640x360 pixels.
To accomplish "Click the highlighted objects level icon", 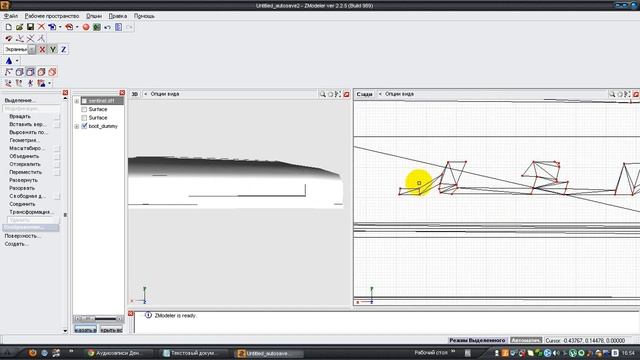I will point(30,72).
